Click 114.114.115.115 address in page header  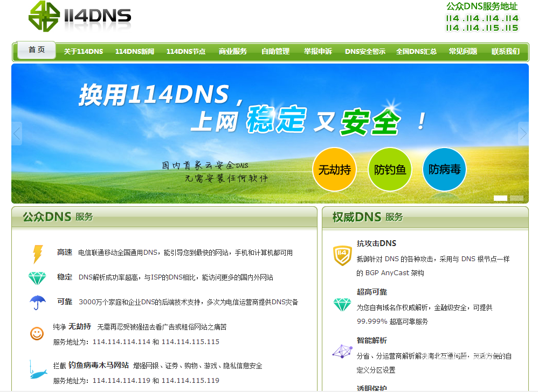pyautogui.click(x=482, y=28)
